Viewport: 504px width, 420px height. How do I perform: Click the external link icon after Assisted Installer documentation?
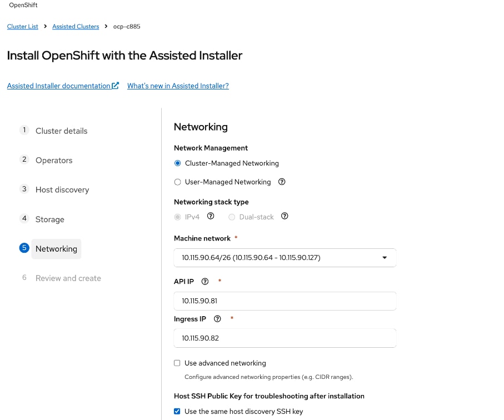(x=116, y=85)
